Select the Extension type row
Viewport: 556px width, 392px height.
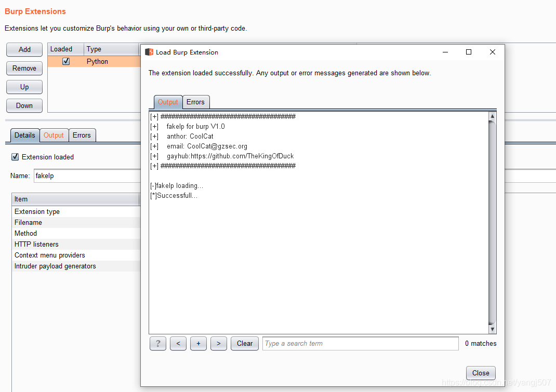[x=76, y=212]
